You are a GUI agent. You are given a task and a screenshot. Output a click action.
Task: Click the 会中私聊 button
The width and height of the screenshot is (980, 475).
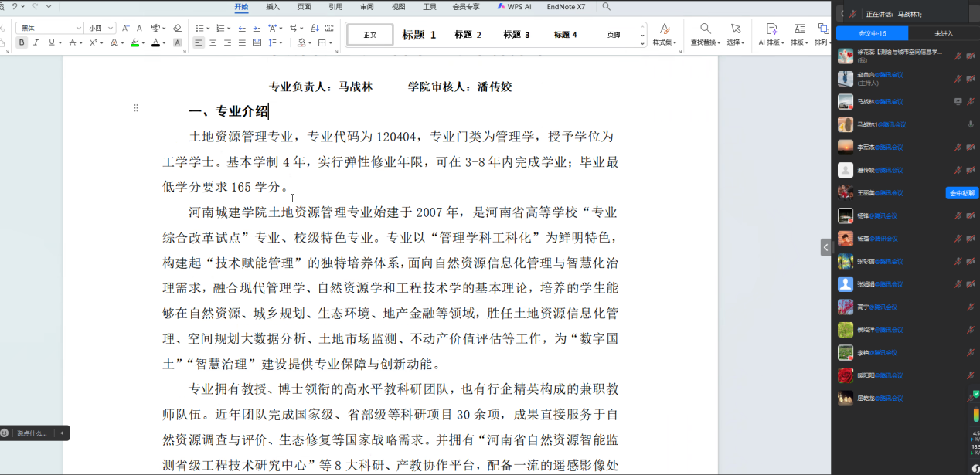(961, 193)
